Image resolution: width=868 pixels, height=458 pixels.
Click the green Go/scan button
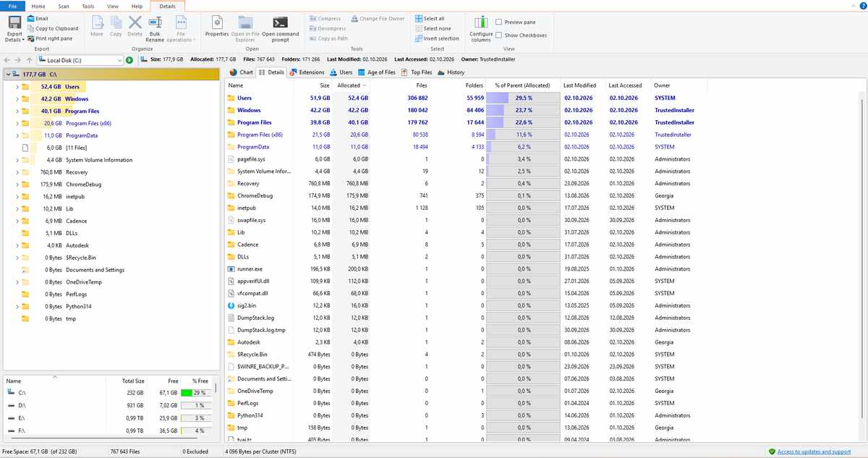pos(129,60)
